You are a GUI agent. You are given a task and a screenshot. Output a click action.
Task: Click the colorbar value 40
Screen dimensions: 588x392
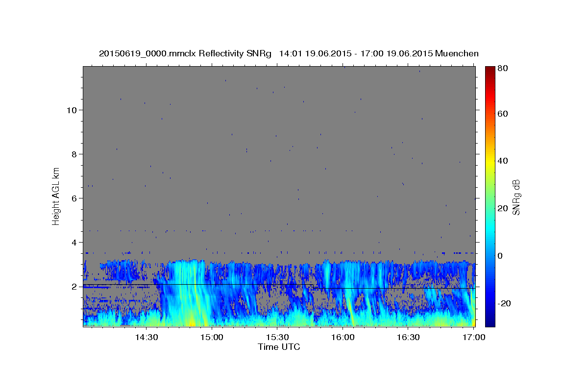coord(504,161)
